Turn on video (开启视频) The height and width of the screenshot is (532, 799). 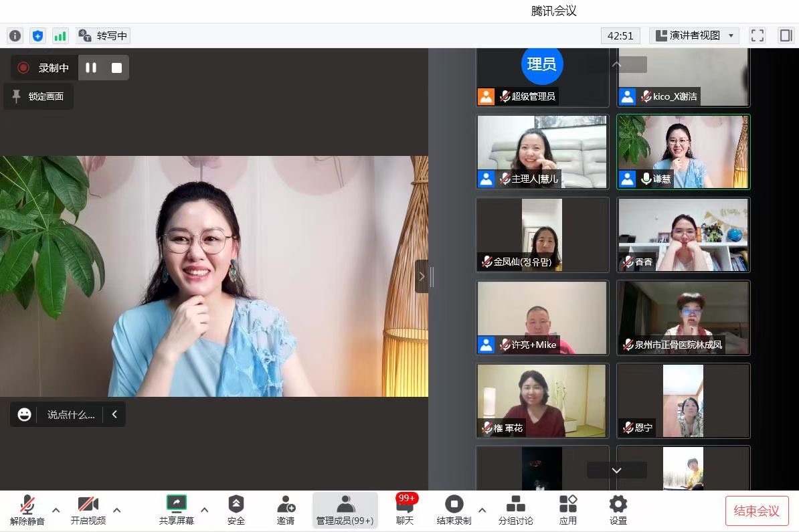point(88,511)
